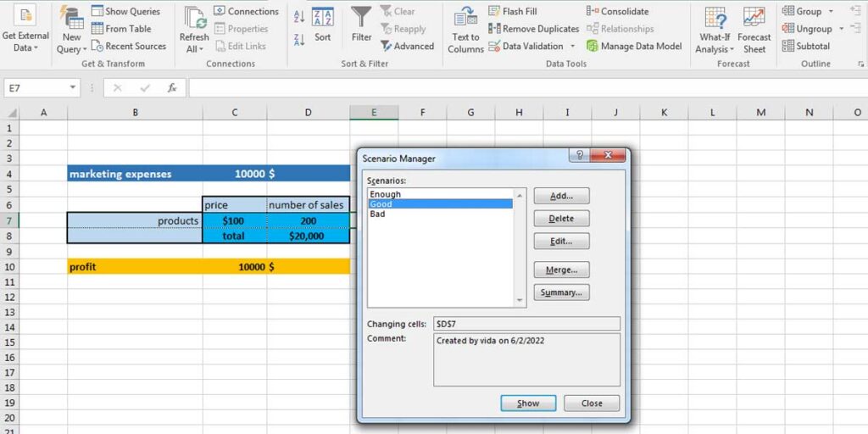
Task: Sort Z to A descending
Action: click(x=299, y=40)
